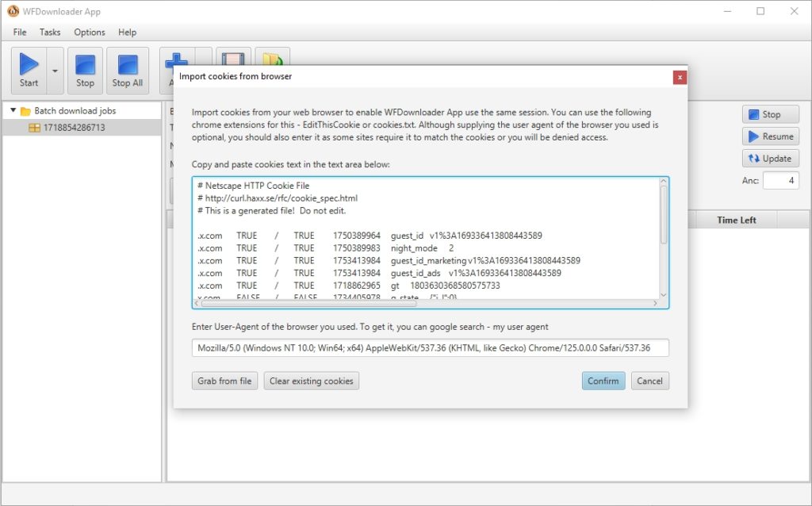Open the File menu
812x506 pixels.
(19, 32)
